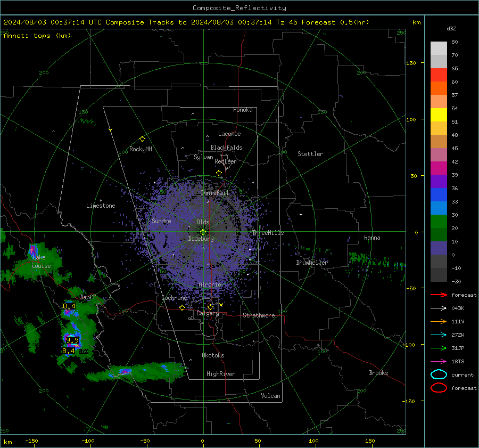
Task: Click the Limestone label
Action: pos(101,206)
